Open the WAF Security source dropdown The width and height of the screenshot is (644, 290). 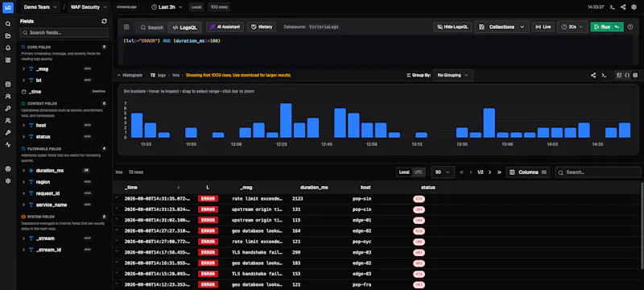point(89,7)
